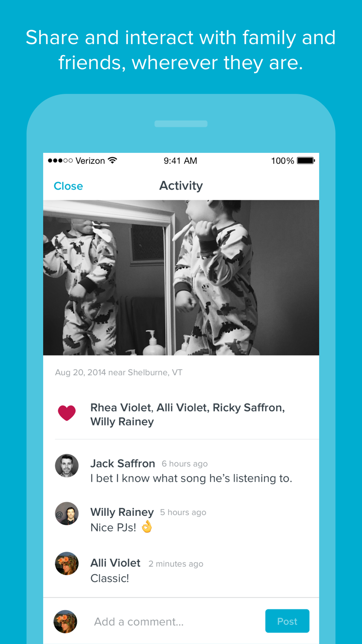The image size is (362, 644).
Task: Post the comment
Action: coord(287,621)
